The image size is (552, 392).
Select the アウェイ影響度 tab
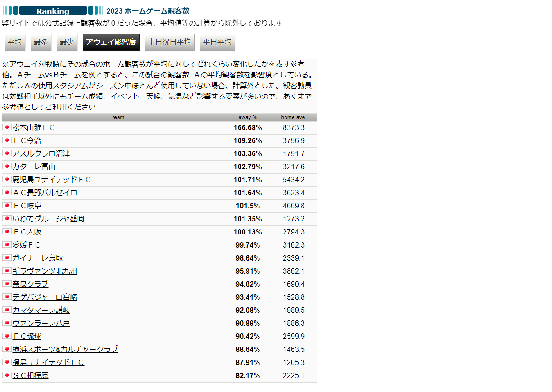coord(111,42)
